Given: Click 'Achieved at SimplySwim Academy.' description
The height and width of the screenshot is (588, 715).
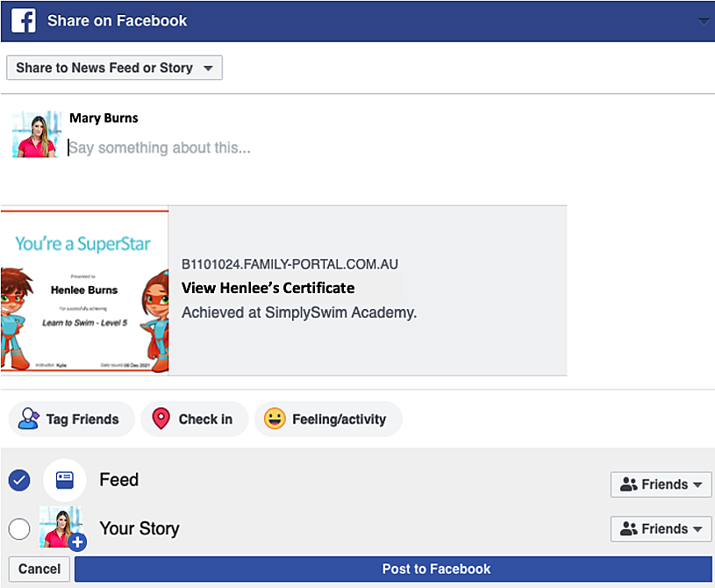Looking at the screenshot, I should coord(299,312).
